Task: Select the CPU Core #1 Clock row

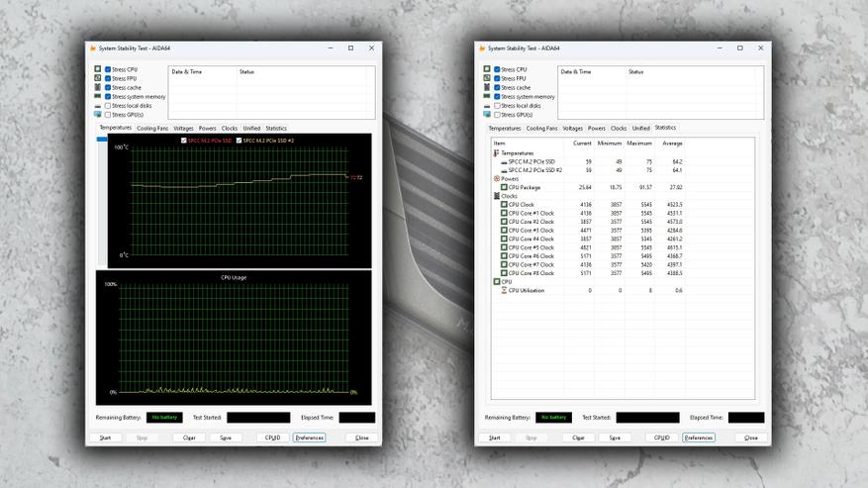Action: (588, 213)
